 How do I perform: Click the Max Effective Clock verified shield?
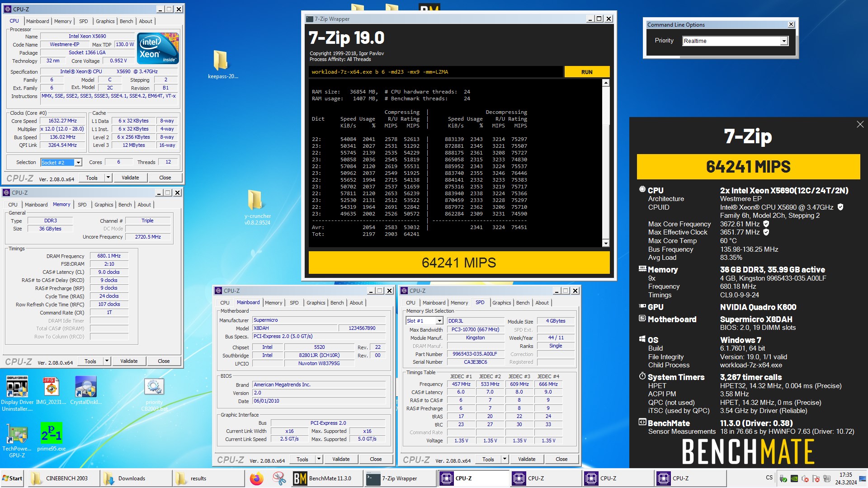[x=766, y=232]
